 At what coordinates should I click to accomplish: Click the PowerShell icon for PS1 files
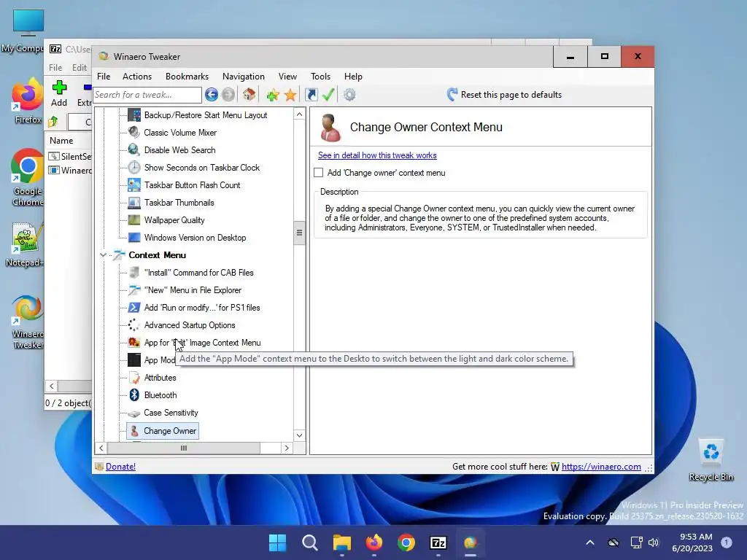coord(134,308)
